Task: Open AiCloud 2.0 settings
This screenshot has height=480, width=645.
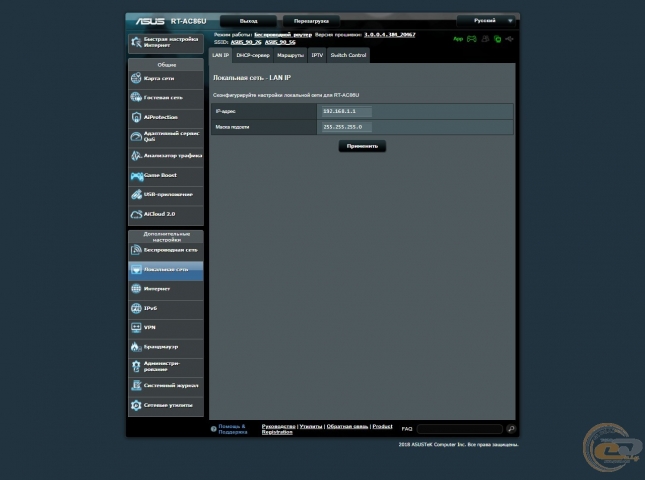Action: [166, 214]
